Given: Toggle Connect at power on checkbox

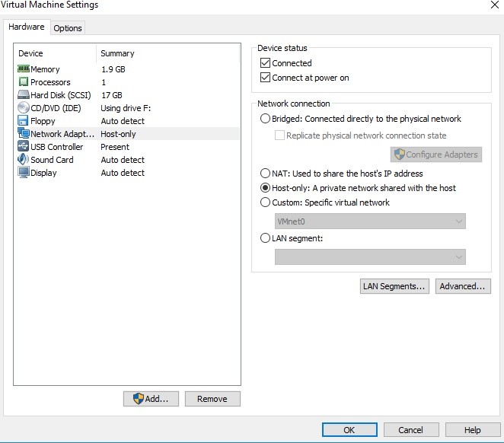Looking at the screenshot, I should tap(266, 78).
